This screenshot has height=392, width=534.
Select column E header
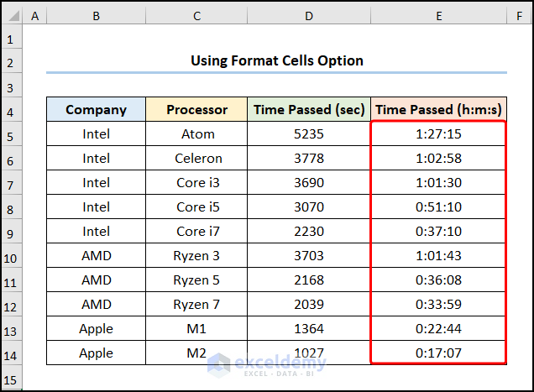pos(438,16)
